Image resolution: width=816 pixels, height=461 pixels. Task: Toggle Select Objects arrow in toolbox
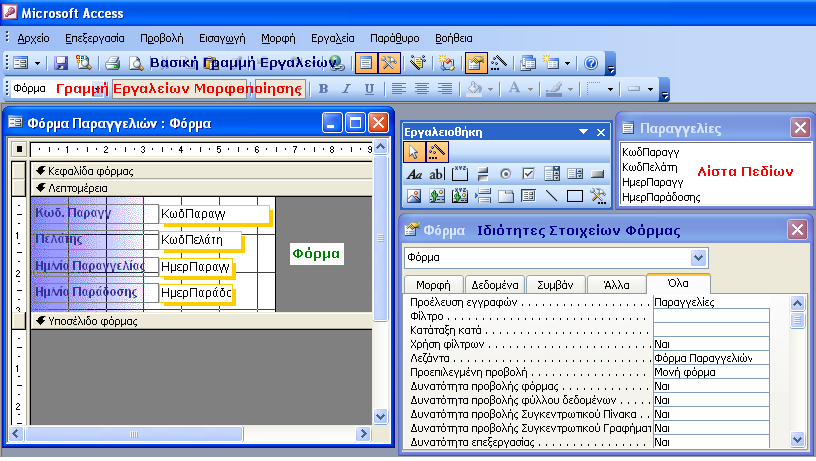[x=414, y=152]
